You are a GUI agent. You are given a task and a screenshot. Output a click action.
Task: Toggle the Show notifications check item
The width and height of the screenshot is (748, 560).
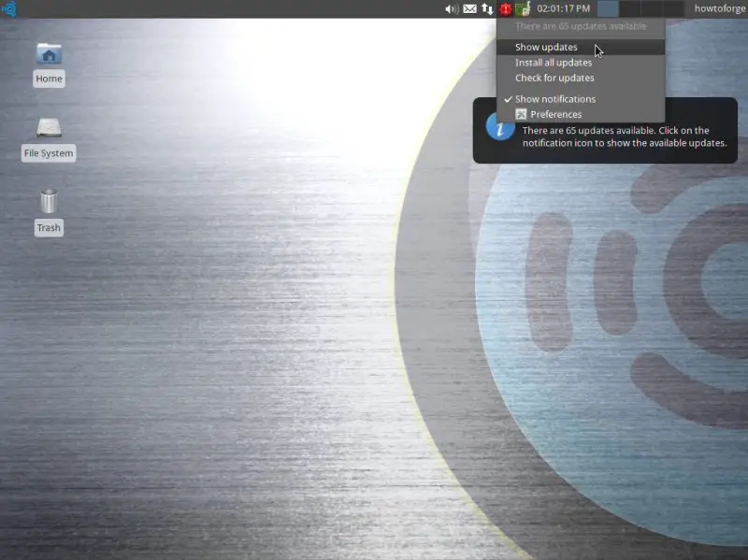pyautogui.click(x=581, y=99)
